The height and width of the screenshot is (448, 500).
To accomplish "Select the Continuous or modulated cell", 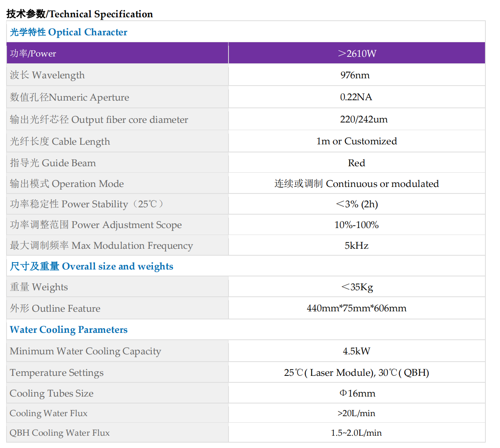I will [356, 184].
